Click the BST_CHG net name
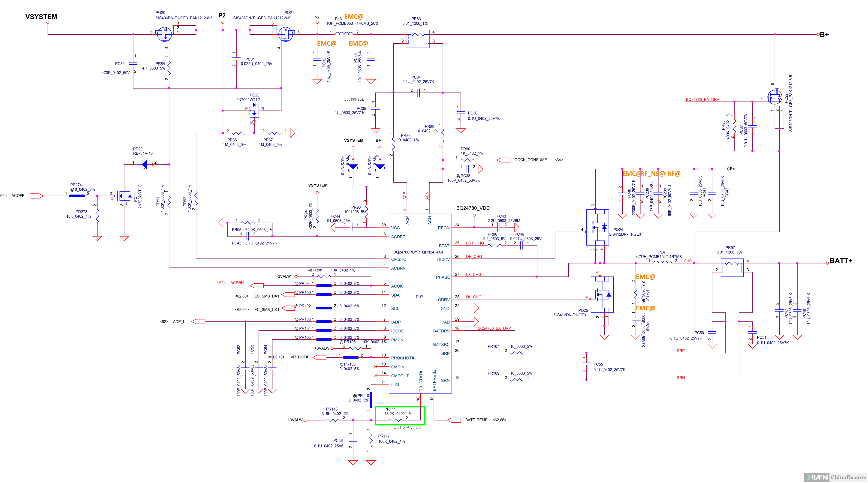Image resolution: width=868 pixels, height=483 pixels. (475, 243)
